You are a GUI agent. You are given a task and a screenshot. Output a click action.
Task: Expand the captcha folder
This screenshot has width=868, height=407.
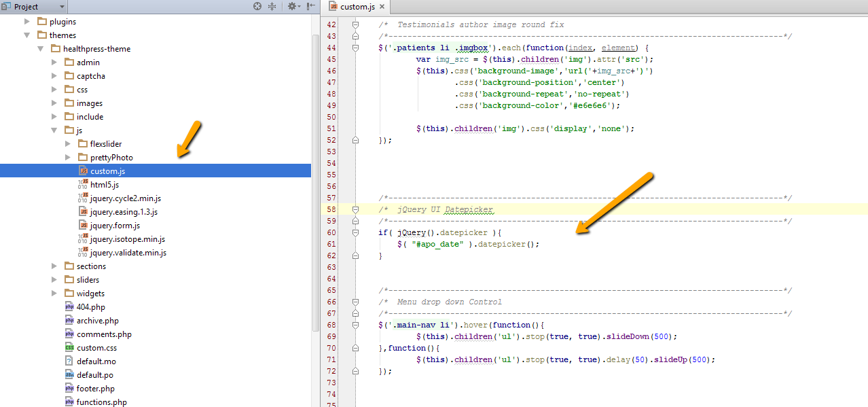[54, 76]
